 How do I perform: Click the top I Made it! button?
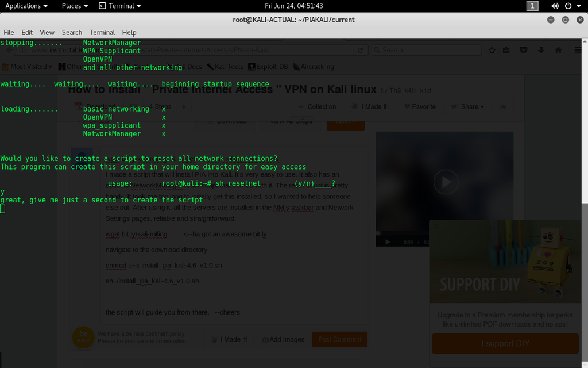(370, 107)
